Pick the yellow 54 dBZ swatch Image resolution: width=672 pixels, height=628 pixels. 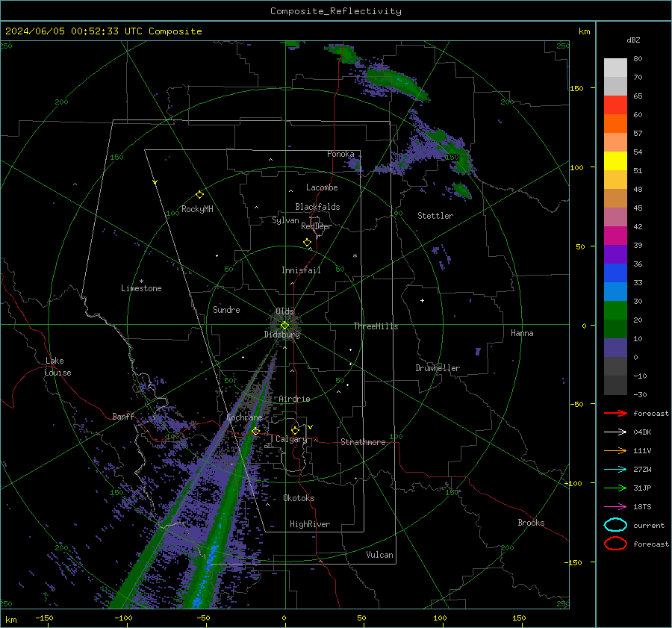pyautogui.click(x=615, y=161)
